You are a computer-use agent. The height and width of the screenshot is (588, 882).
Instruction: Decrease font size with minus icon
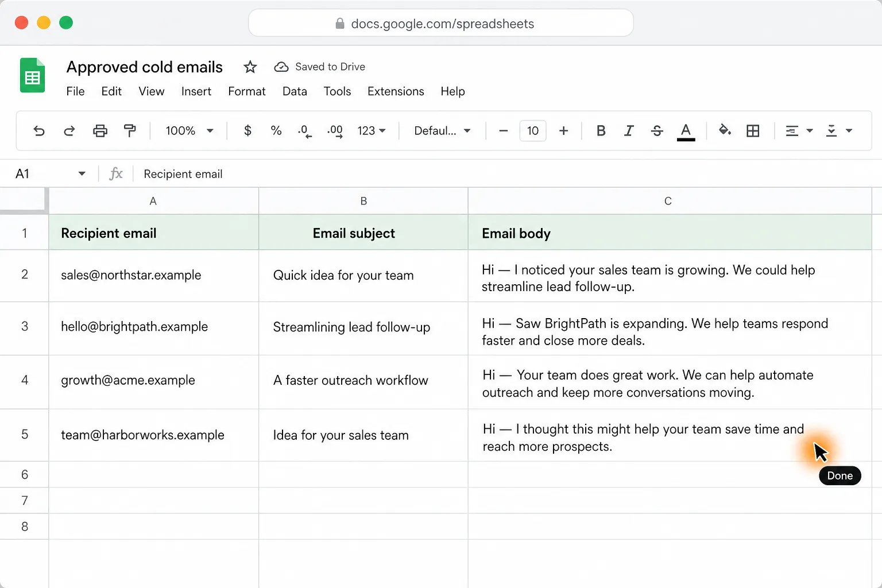point(504,131)
